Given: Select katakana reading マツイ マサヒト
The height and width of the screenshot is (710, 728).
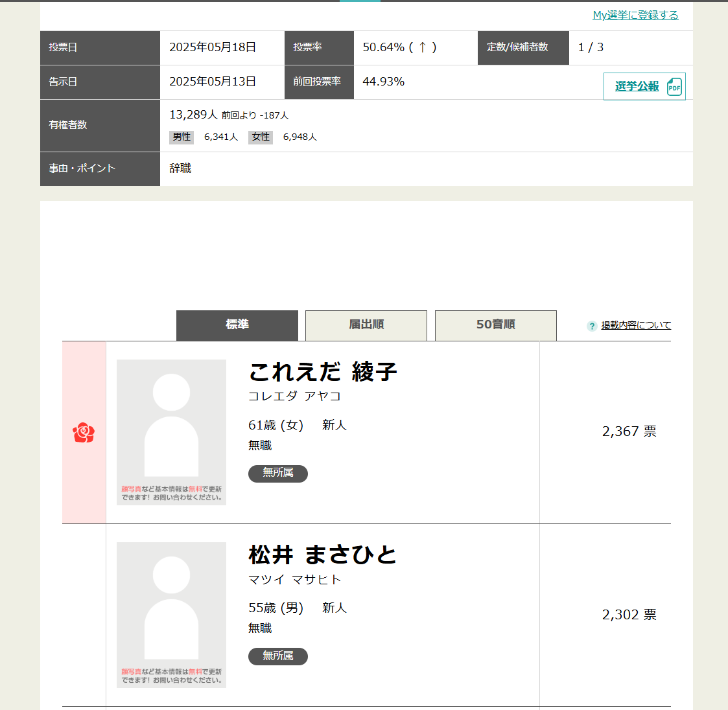Looking at the screenshot, I should point(295,580).
